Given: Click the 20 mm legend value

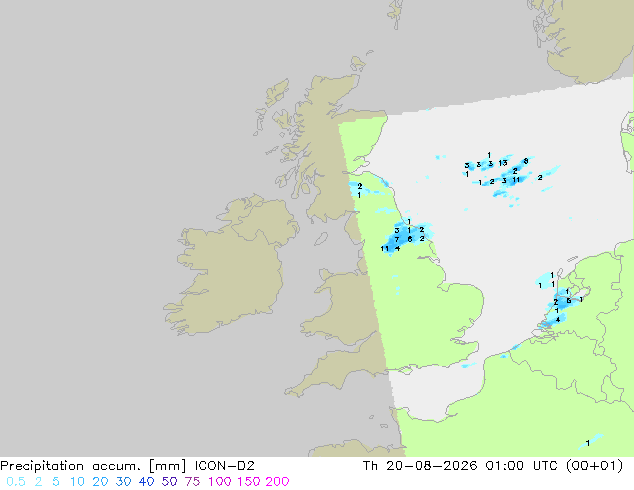Looking at the screenshot, I should 100,482.
